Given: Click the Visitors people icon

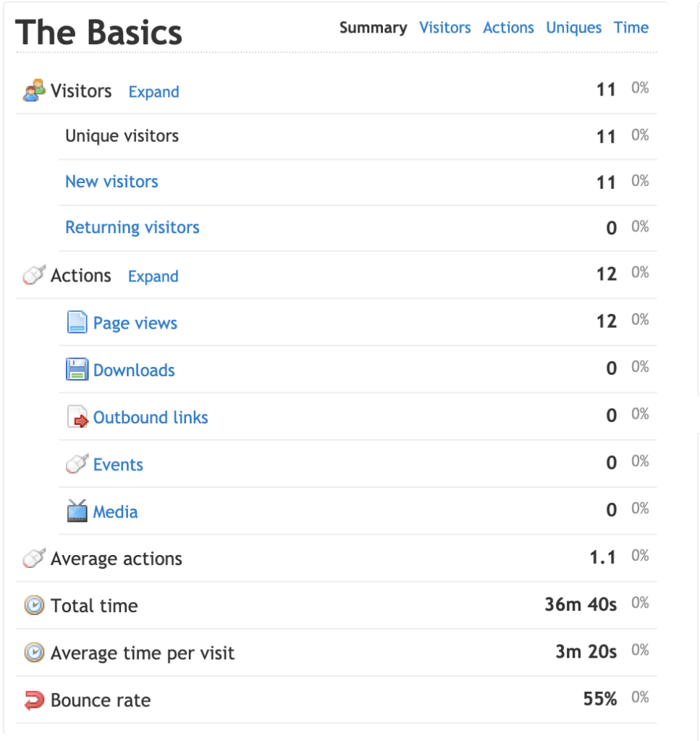Looking at the screenshot, I should tap(34, 90).
